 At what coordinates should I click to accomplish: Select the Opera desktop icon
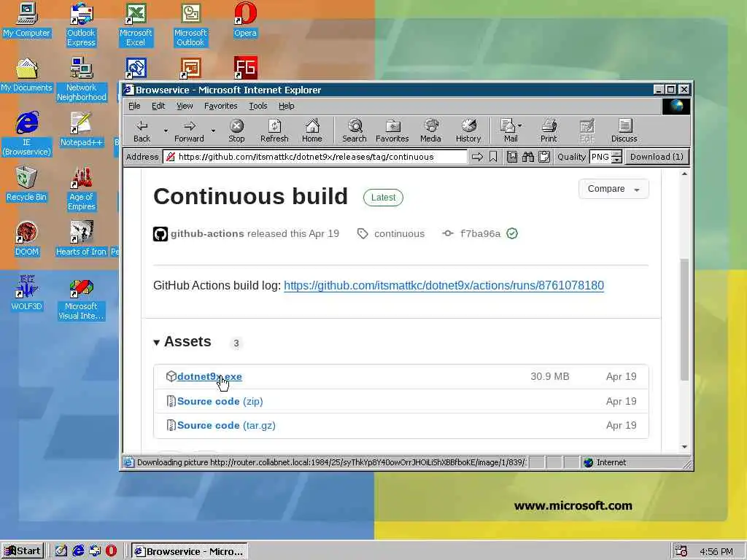[245, 20]
